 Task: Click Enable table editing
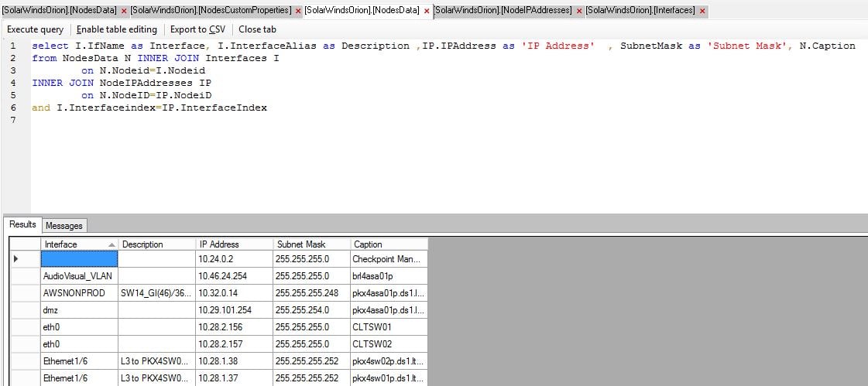(117, 29)
